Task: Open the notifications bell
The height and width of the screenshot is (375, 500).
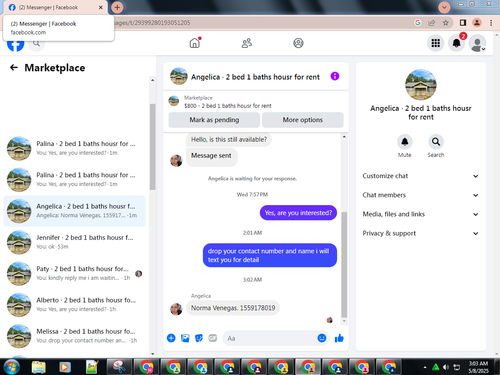Action: [x=456, y=43]
